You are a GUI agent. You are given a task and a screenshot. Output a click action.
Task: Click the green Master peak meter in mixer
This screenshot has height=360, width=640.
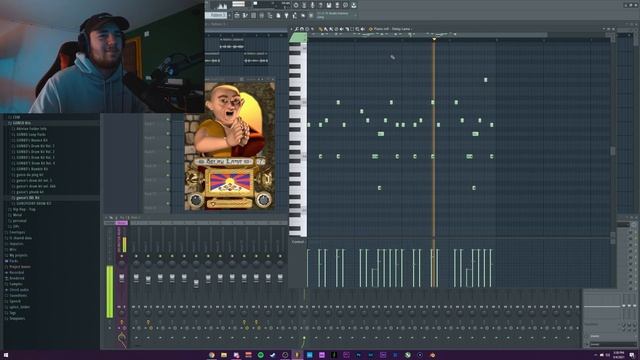coord(110,291)
